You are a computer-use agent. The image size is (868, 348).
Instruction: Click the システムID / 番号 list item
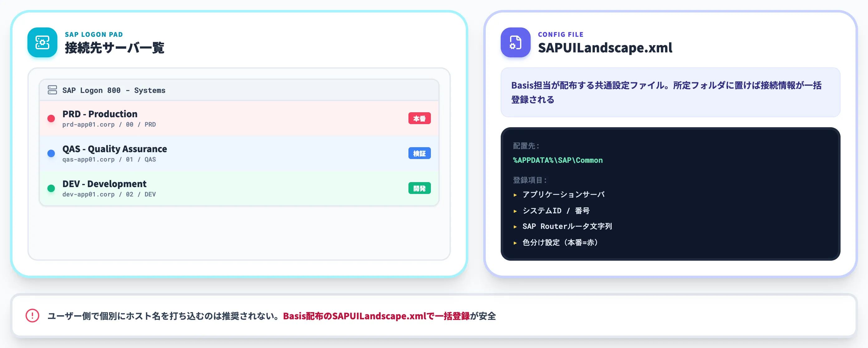[556, 210]
